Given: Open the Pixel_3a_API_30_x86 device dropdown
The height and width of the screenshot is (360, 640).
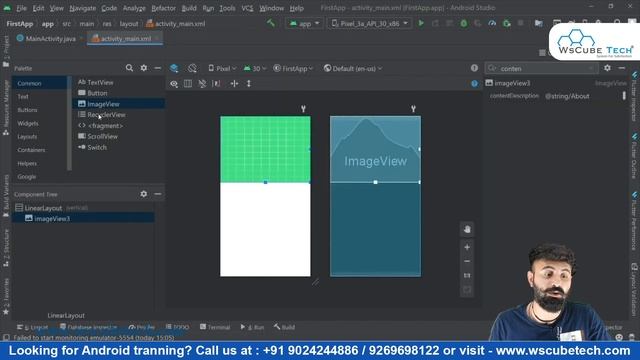Looking at the screenshot, I should (x=370, y=24).
